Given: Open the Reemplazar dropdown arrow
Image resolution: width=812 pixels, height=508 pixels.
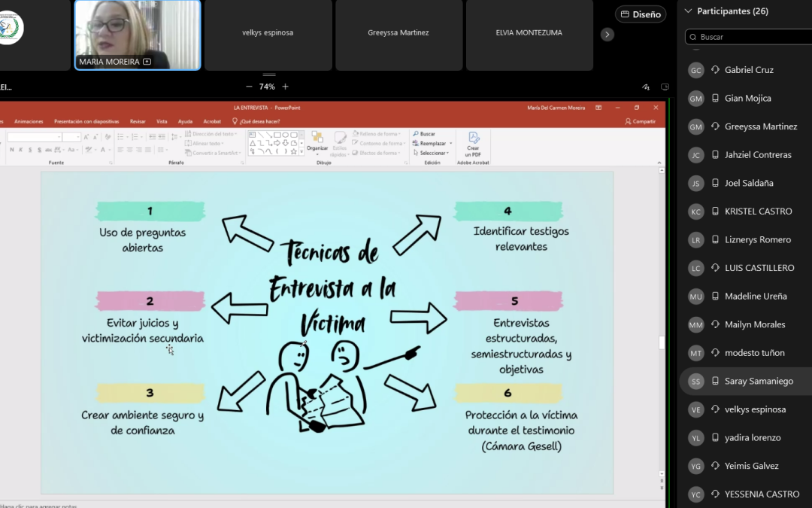Looking at the screenshot, I should click(450, 144).
